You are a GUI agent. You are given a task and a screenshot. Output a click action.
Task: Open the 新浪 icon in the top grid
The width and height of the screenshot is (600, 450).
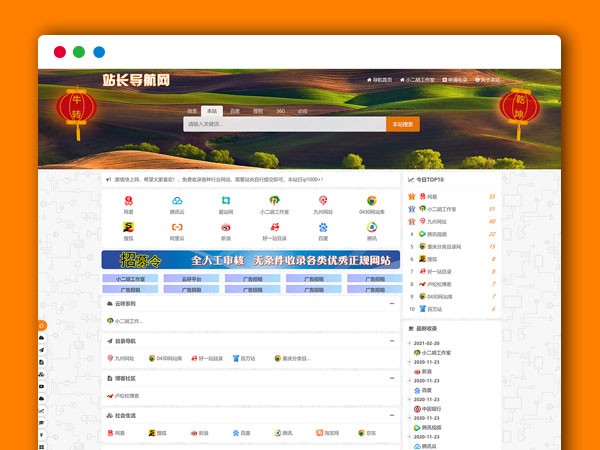click(226, 228)
